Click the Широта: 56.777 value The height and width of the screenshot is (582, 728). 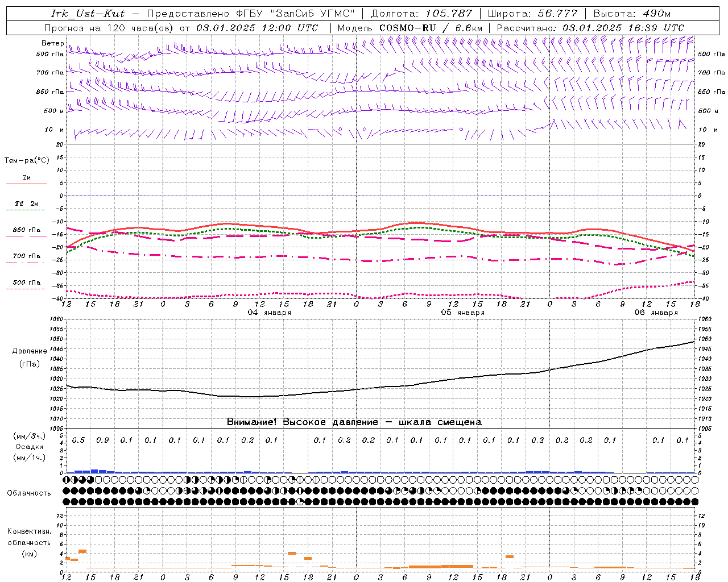tap(532, 14)
